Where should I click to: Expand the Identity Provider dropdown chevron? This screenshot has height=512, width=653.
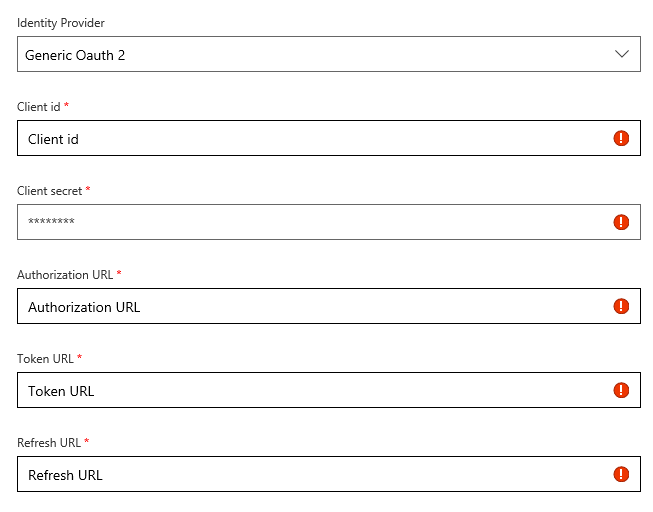(x=622, y=54)
